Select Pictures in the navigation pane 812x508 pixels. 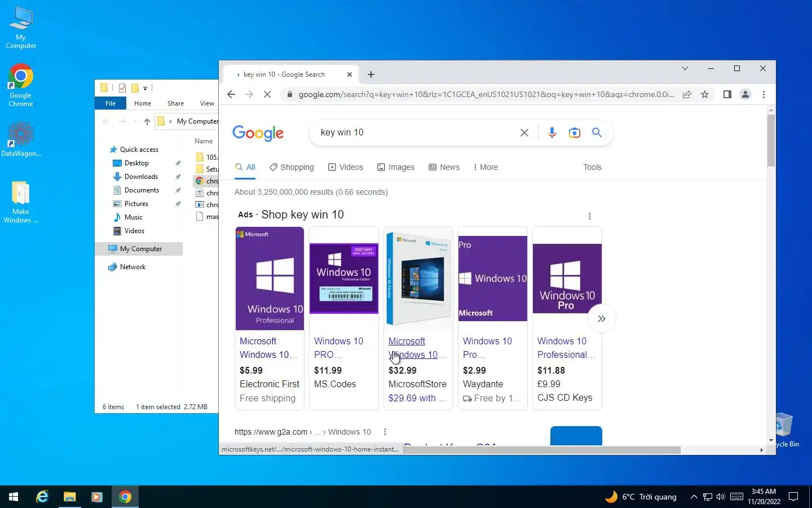136,204
